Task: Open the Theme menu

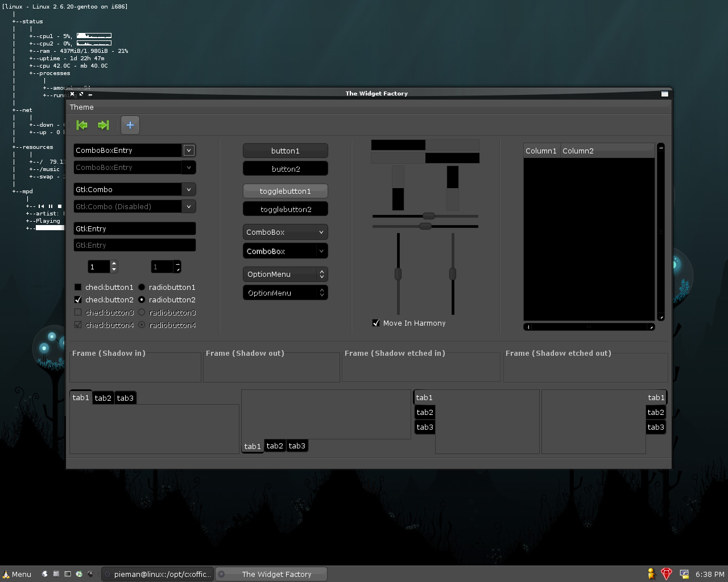Action: pyautogui.click(x=82, y=107)
